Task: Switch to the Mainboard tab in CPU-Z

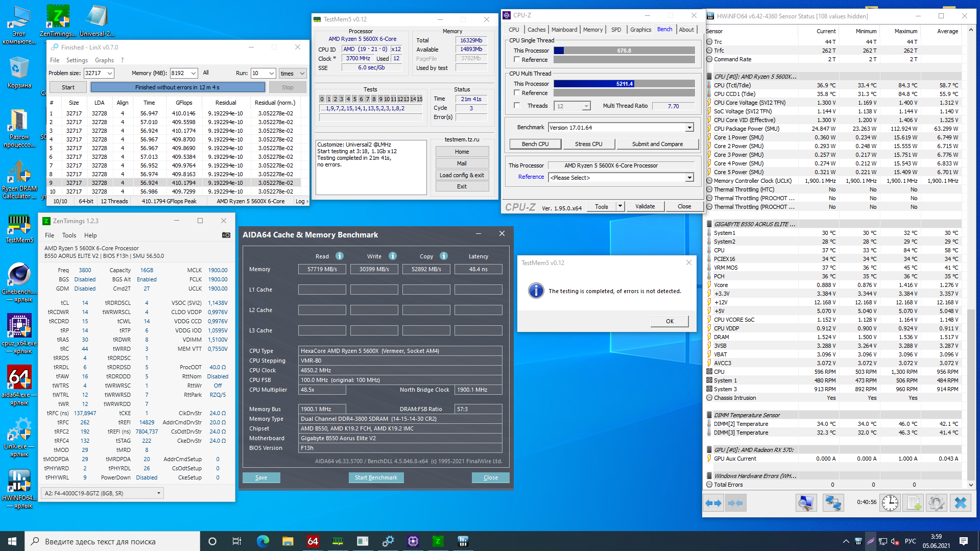Action: click(564, 30)
